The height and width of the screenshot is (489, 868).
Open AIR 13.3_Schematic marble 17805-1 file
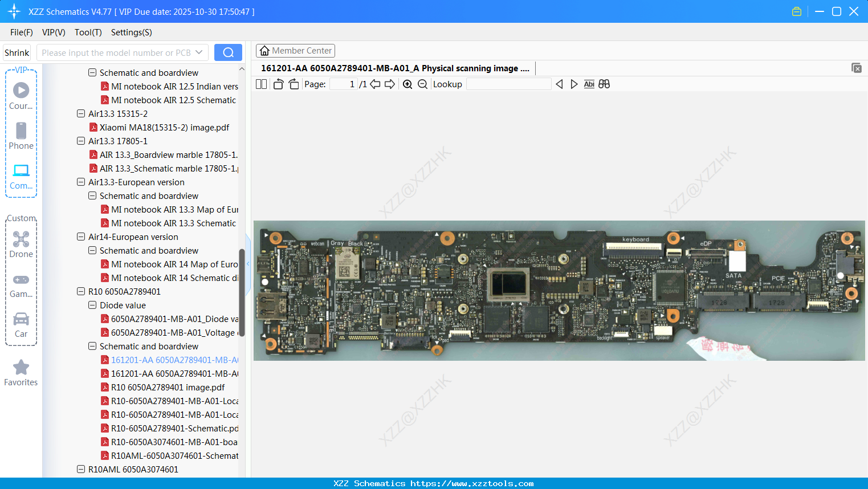[x=169, y=168]
